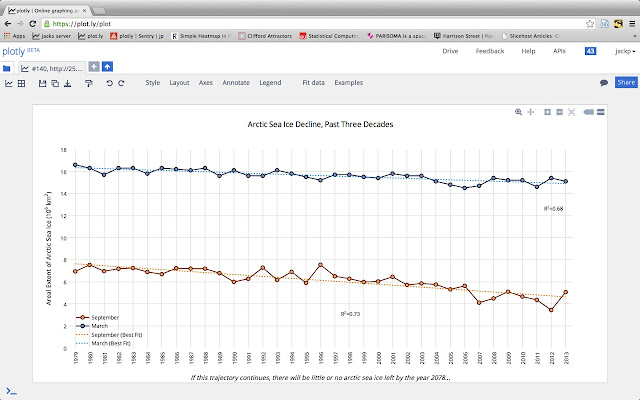Viewport: 640px width, 400px height.
Task: Open the Help link
Action: (528, 51)
